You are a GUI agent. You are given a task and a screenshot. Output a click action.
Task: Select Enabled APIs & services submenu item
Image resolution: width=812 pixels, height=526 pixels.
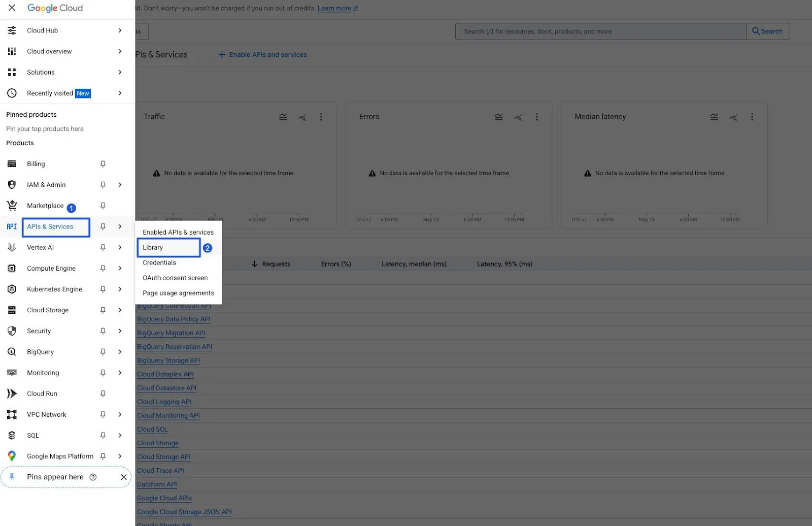point(178,232)
